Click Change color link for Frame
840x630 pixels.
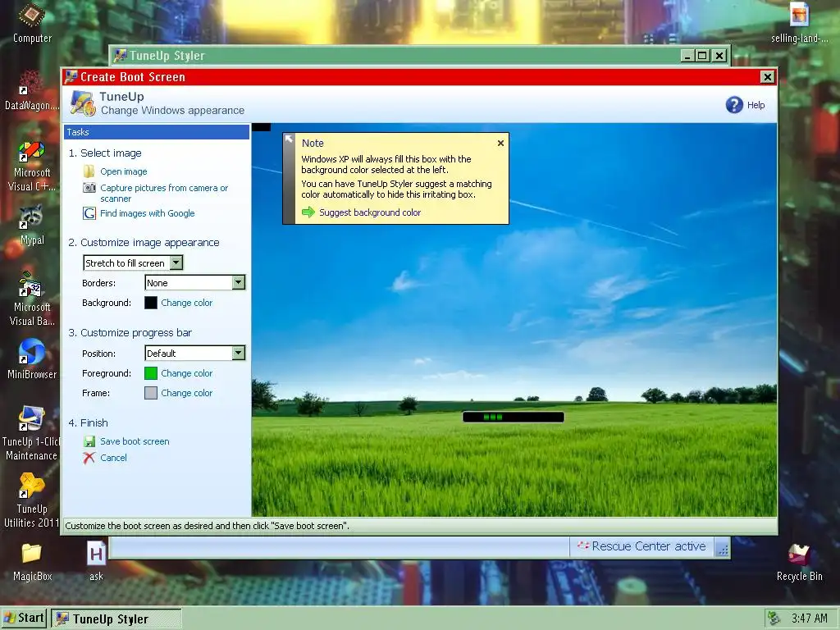pyautogui.click(x=186, y=393)
